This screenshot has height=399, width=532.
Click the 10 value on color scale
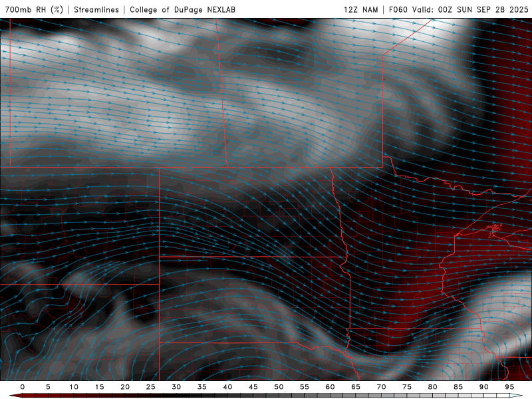tap(74, 387)
